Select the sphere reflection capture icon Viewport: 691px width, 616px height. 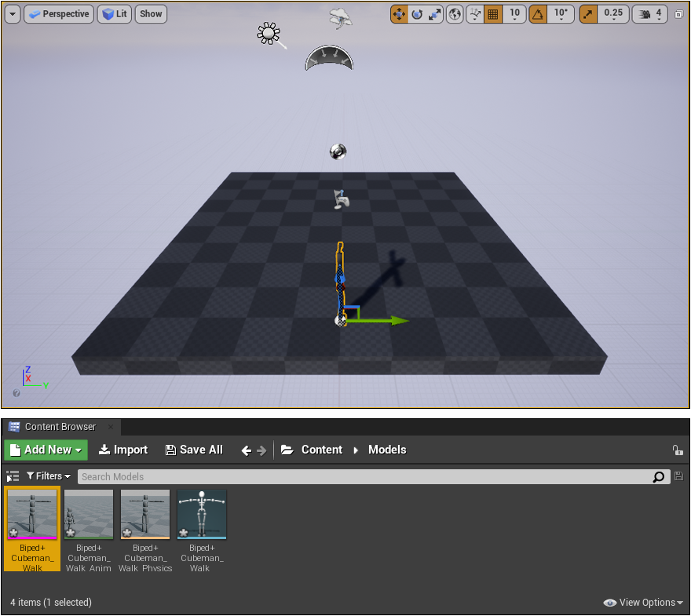(338, 151)
